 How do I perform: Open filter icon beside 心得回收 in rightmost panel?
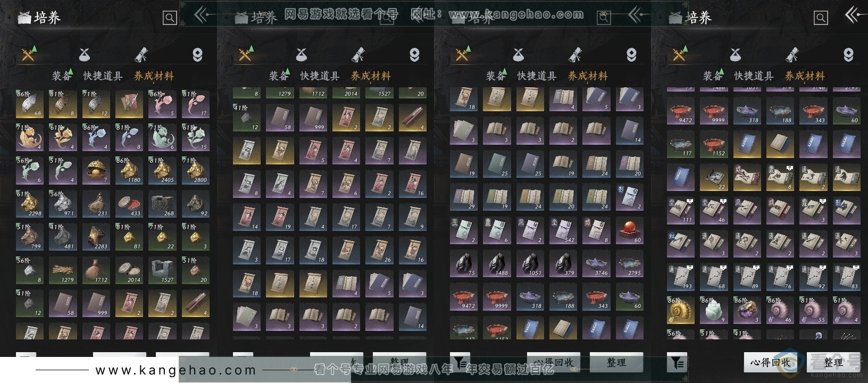[x=677, y=363]
